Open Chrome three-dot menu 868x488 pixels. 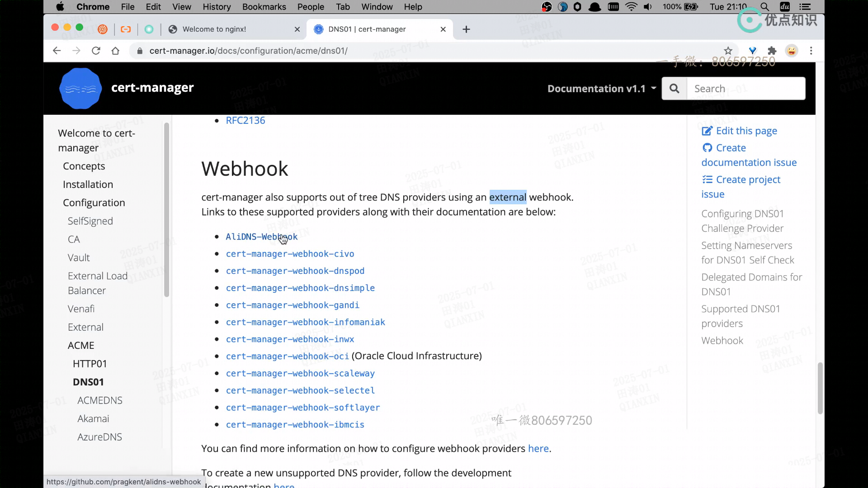(x=811, y=51)
